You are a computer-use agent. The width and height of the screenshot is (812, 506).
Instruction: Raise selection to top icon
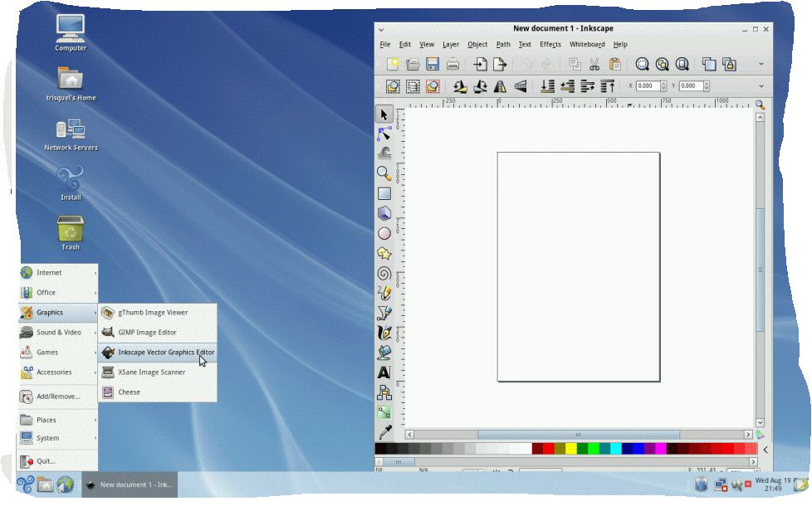607,86
